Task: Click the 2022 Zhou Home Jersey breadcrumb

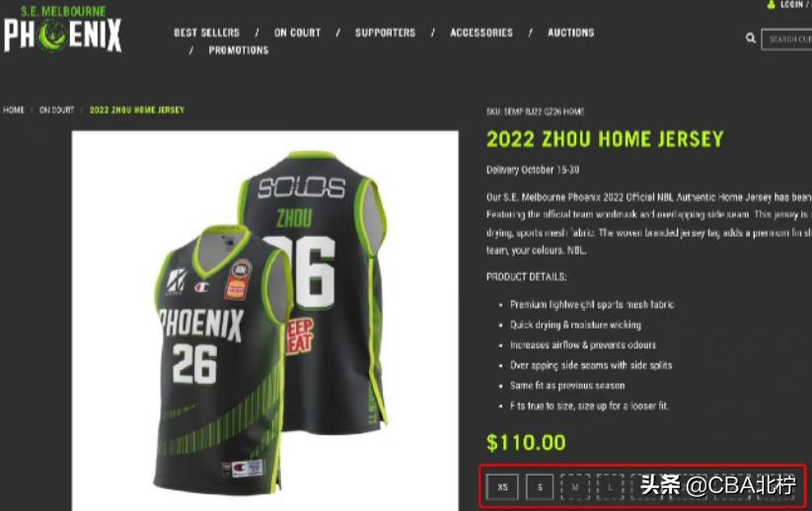Action: tap(137, 110)
